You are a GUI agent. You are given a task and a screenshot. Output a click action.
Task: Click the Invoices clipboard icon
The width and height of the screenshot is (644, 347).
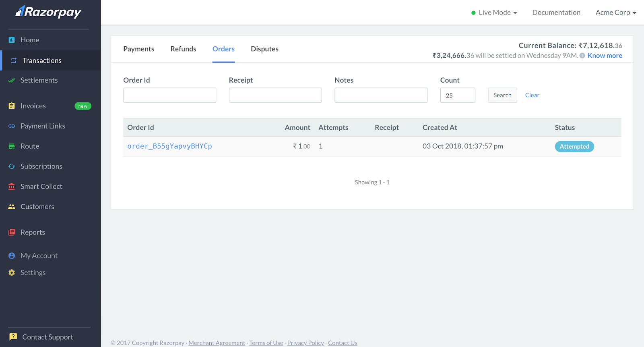coord(12,106)
